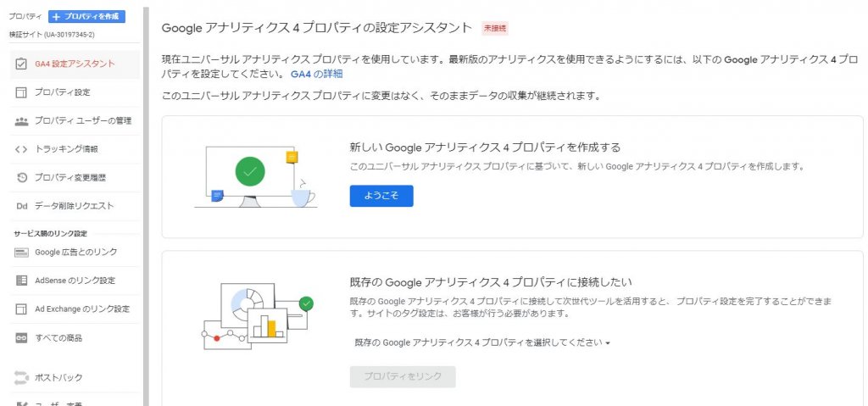Click the 未接続 status badge
868x406 pixels.
pyautogui.click(x=495, y=28)
